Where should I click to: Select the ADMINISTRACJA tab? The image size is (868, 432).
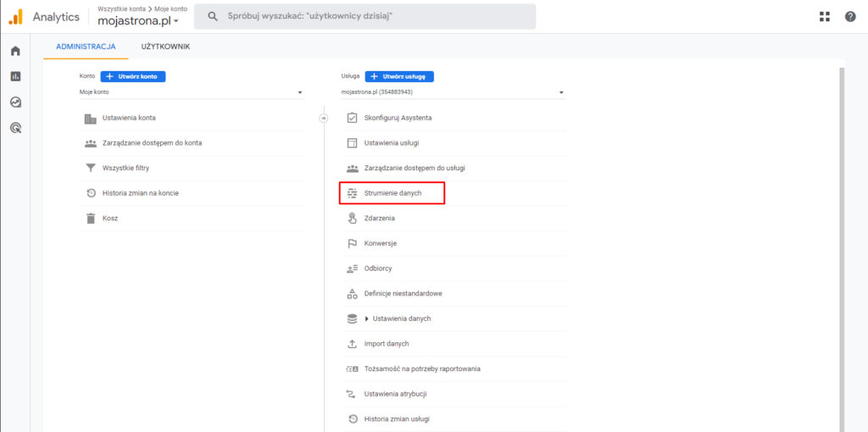pyautogui.click(x=86, y=47)
